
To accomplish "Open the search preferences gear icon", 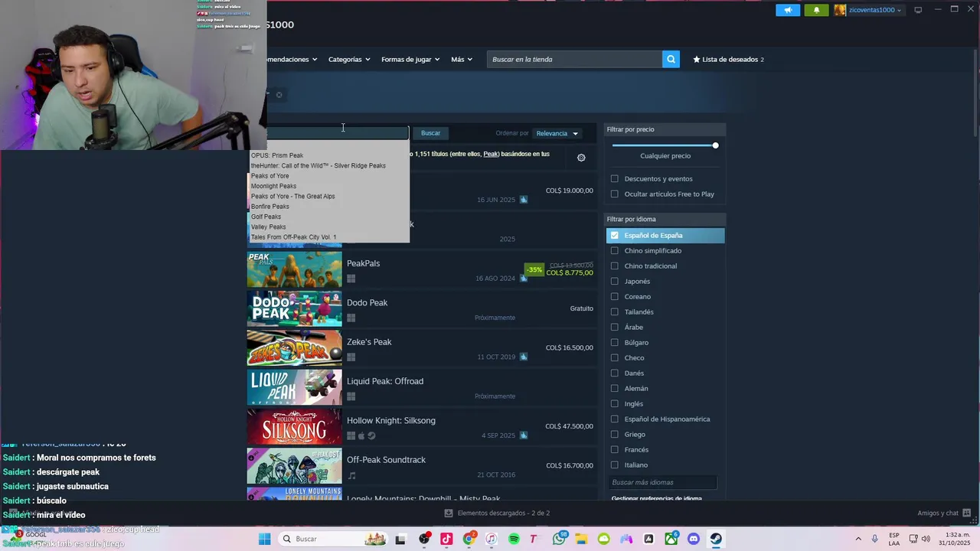I will point(581,158).
